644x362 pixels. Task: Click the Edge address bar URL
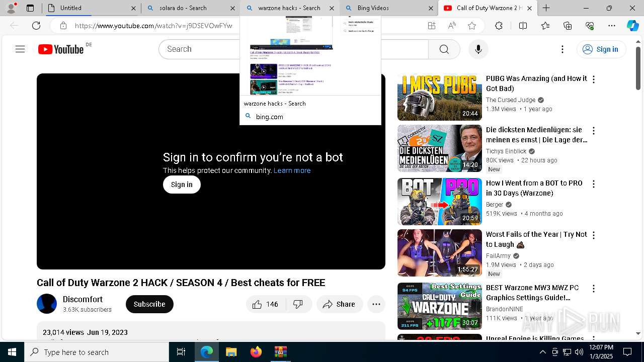[x=153, y=26]
